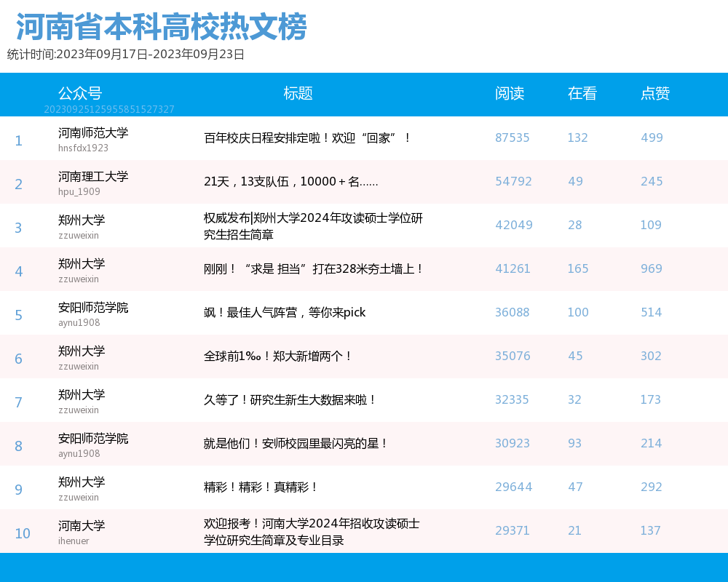Select account name 河南理工大学

tap(93, 176)
